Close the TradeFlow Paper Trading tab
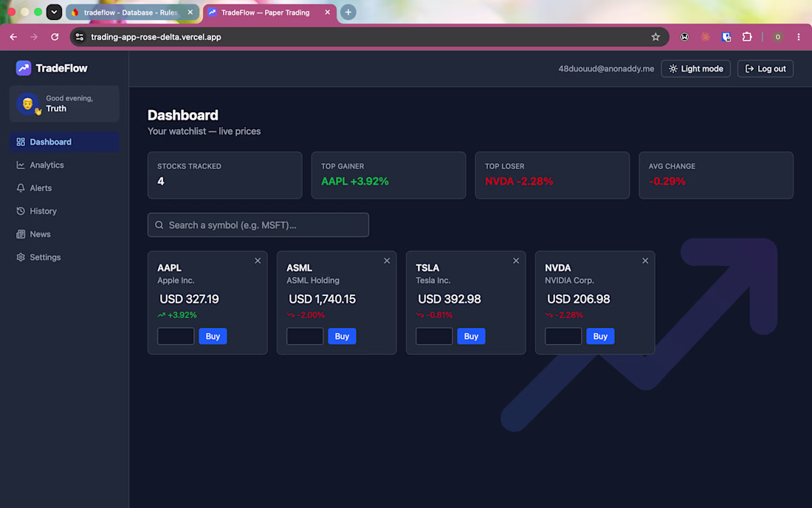Screen dimensions: 812x508 pos(327,12)
